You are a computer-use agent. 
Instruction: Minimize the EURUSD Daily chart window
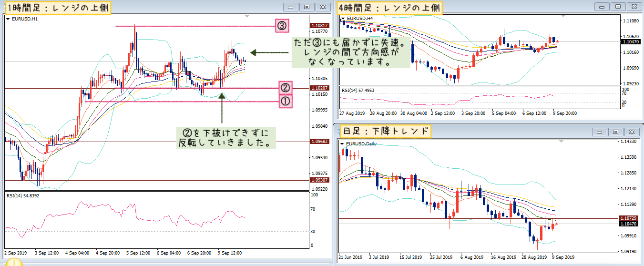tap(600, 132)
